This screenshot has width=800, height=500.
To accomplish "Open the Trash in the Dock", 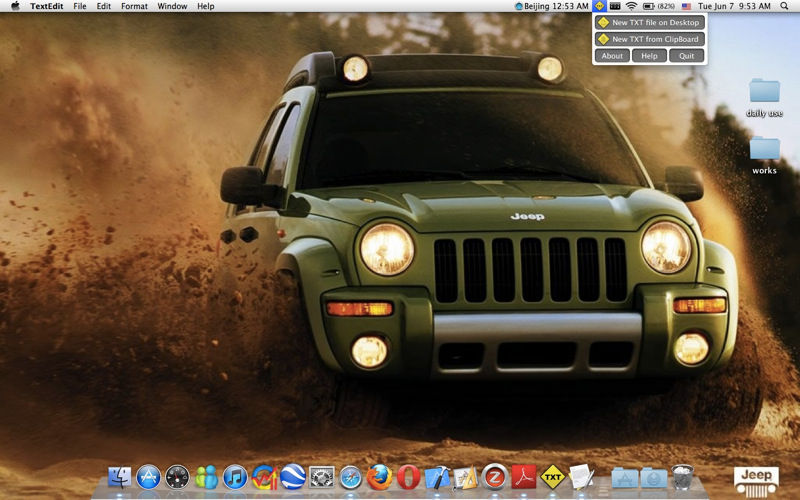I will click(x=683, y=478).
